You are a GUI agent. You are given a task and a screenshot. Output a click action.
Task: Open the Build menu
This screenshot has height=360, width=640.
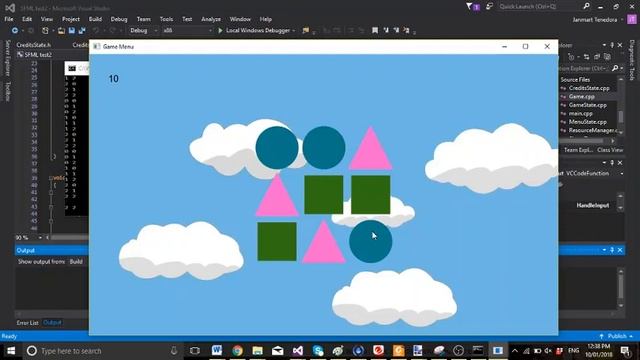95,19
